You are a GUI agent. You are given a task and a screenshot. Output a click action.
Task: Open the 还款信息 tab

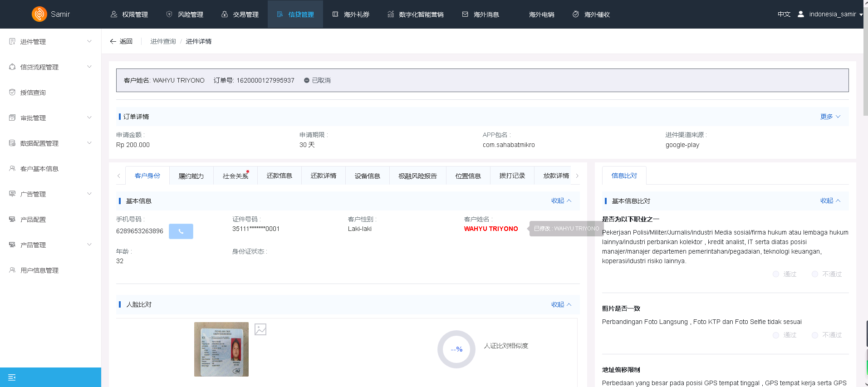(280, 176)
